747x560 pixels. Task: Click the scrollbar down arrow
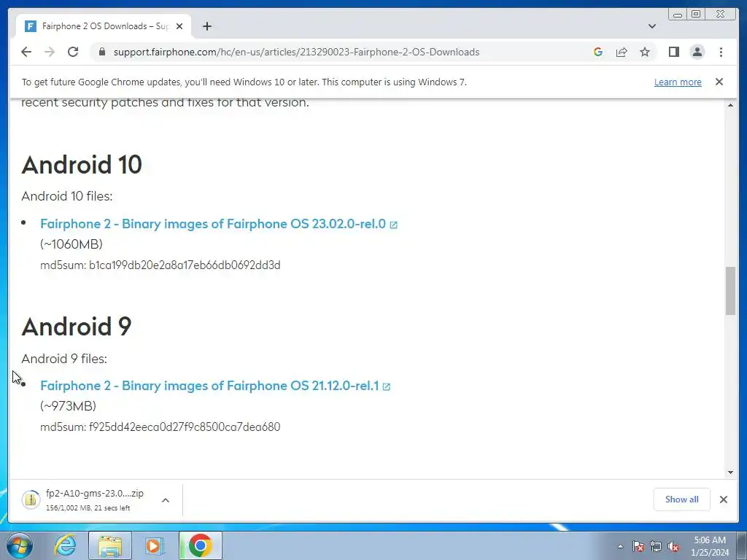click(730, 472)
